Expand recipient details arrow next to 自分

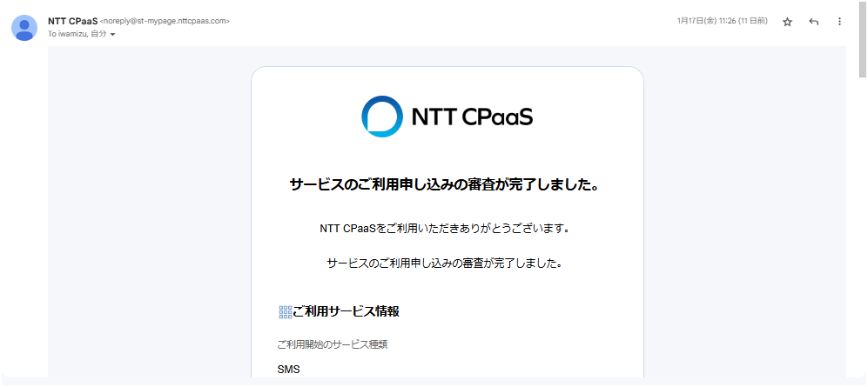113,34
